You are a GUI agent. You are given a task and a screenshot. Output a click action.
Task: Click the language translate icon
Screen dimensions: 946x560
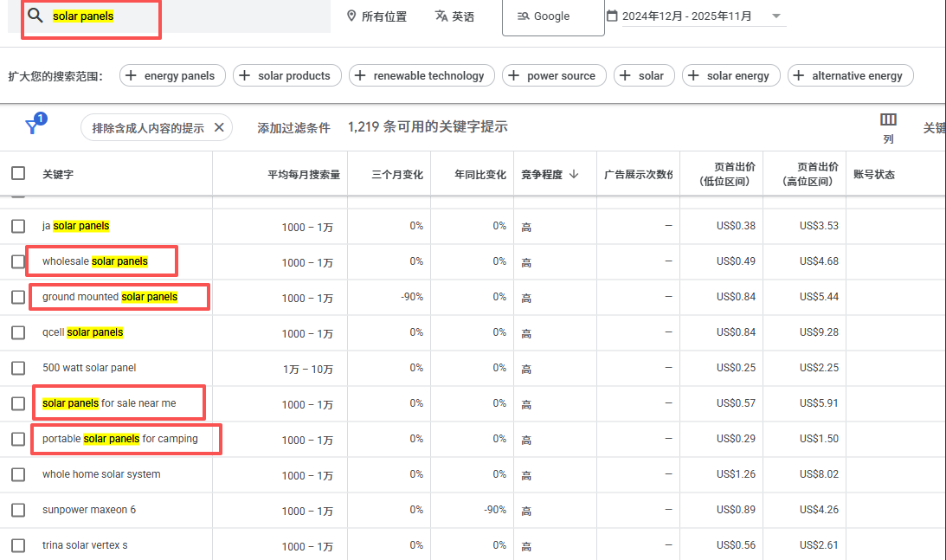(441, 16)
